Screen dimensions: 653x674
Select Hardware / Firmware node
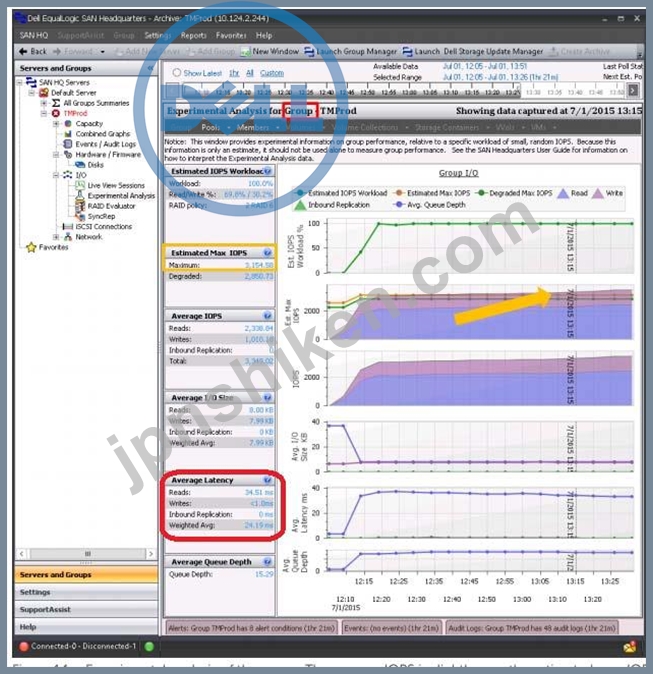108,155
